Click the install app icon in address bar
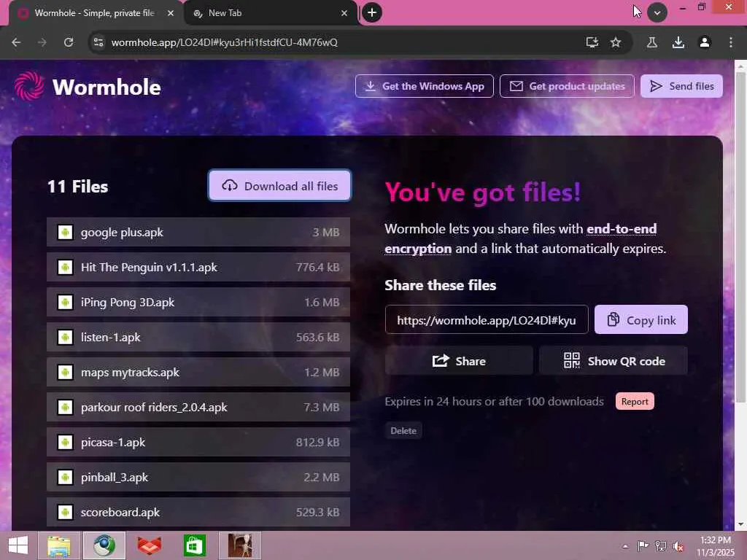This screenshot has height=560, width=747. click(592, 42)
